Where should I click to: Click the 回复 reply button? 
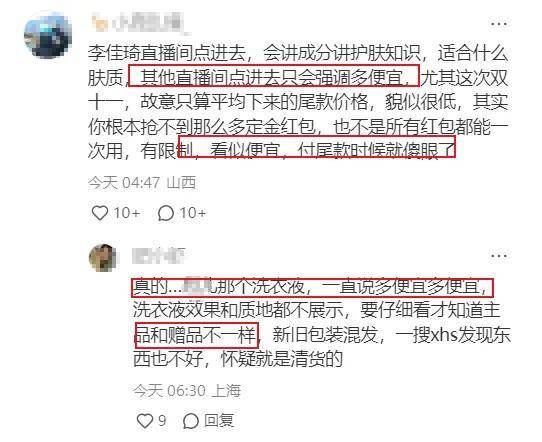(x=219, y=421)
